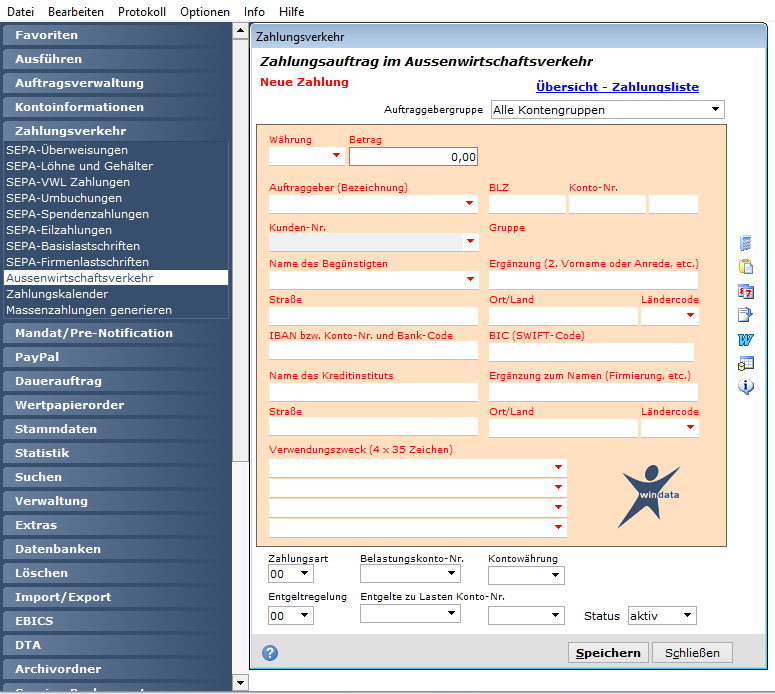Open the Info menu
Viewport: 775px width, 694px height.
point(254,11)
